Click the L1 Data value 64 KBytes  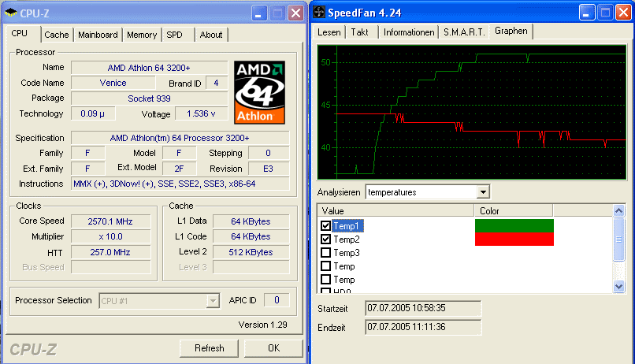coord(251,221)
